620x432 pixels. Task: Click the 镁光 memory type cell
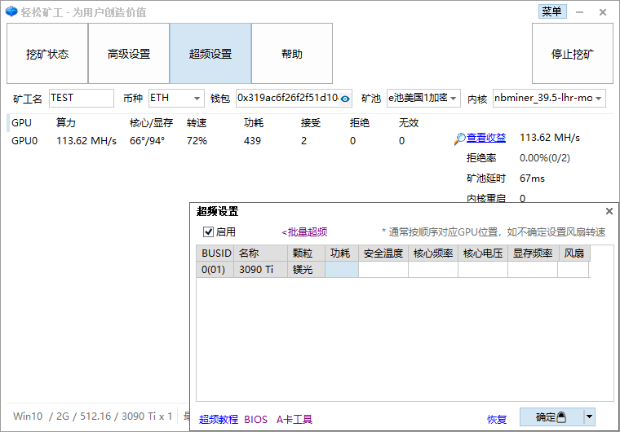point(306,270)
